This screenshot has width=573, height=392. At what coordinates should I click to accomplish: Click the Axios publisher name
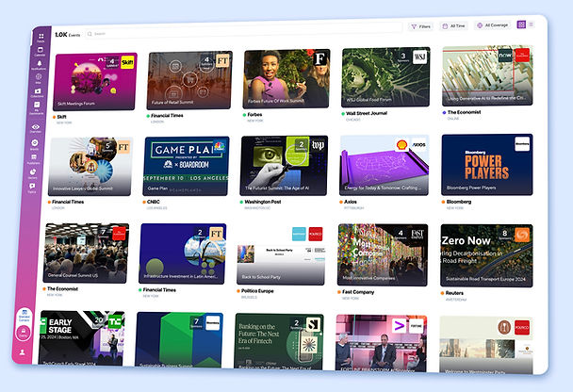[350, 202]
